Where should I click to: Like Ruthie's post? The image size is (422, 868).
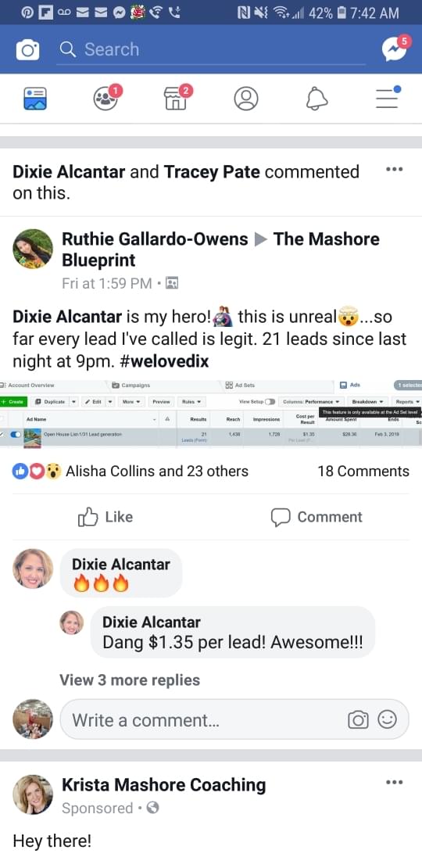click(x=105, y=517)
